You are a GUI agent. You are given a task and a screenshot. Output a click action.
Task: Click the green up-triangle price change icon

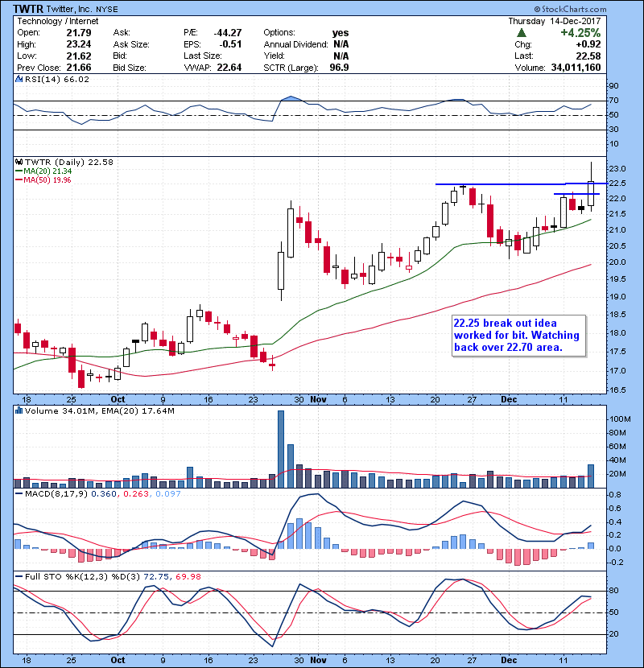point(522,33)
